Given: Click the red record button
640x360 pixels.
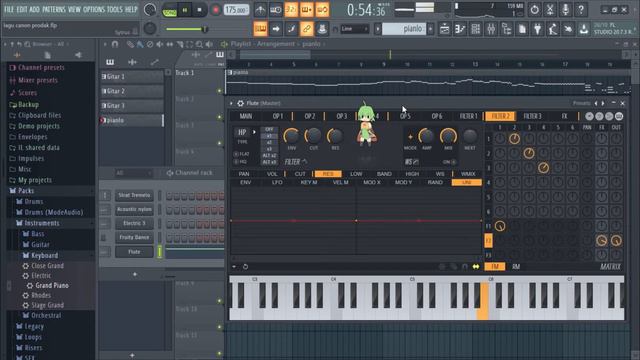Looking at the screenshot, I should click(x=215, y=10).
